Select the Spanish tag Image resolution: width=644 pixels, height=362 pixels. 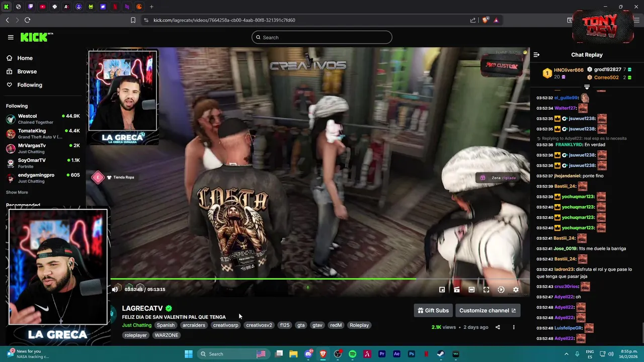[x=166, y=325]
